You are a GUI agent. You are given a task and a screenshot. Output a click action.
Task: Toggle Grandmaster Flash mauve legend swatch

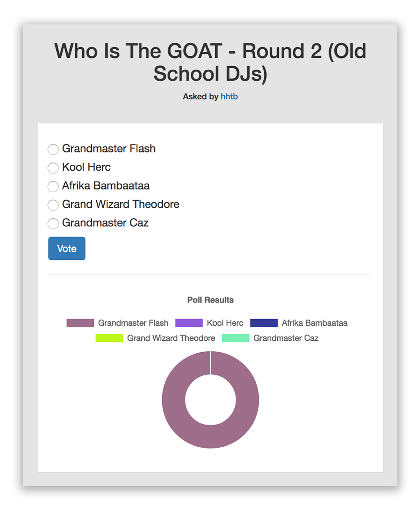pyautogui.click(x=80, y=323)
